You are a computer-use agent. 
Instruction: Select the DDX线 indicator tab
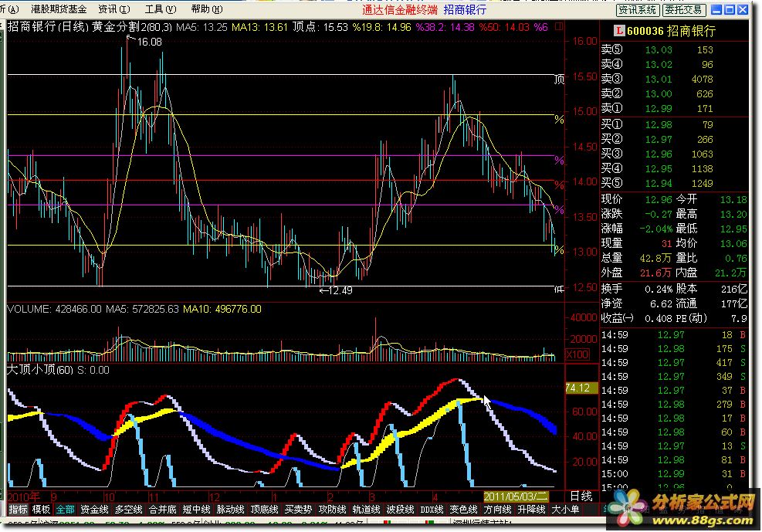tap(432, 510)
